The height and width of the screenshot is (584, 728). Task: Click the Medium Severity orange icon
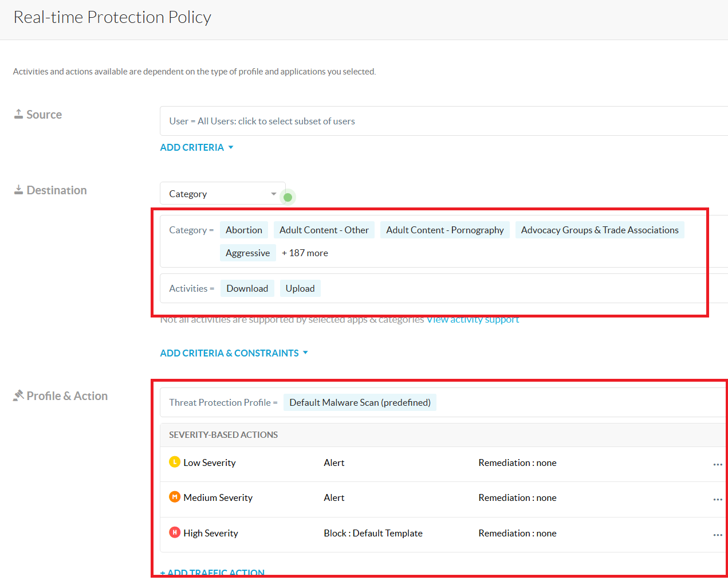(175, 497)
